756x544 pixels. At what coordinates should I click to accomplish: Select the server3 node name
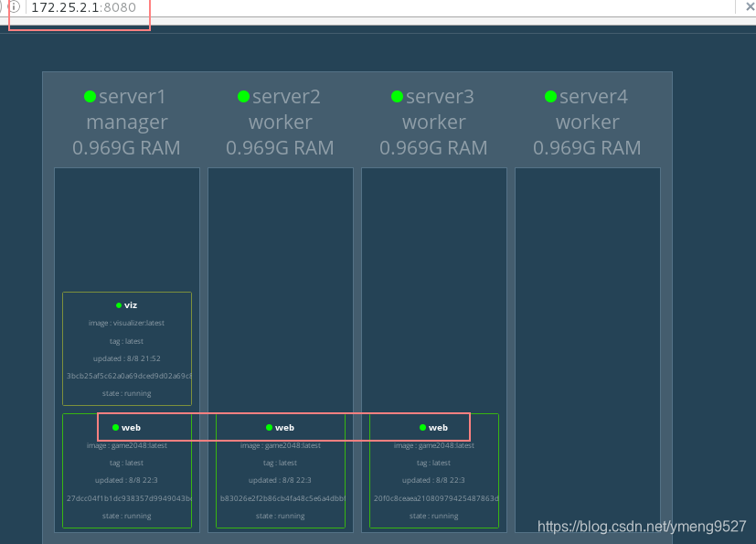[x=440, y=96]
